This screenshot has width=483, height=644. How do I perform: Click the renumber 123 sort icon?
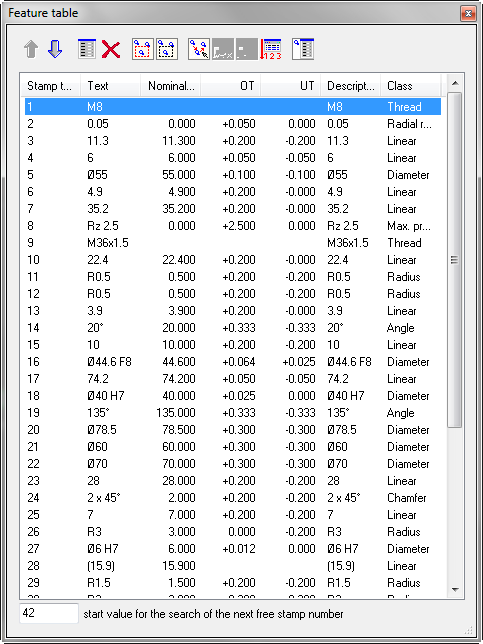(271, 49)
